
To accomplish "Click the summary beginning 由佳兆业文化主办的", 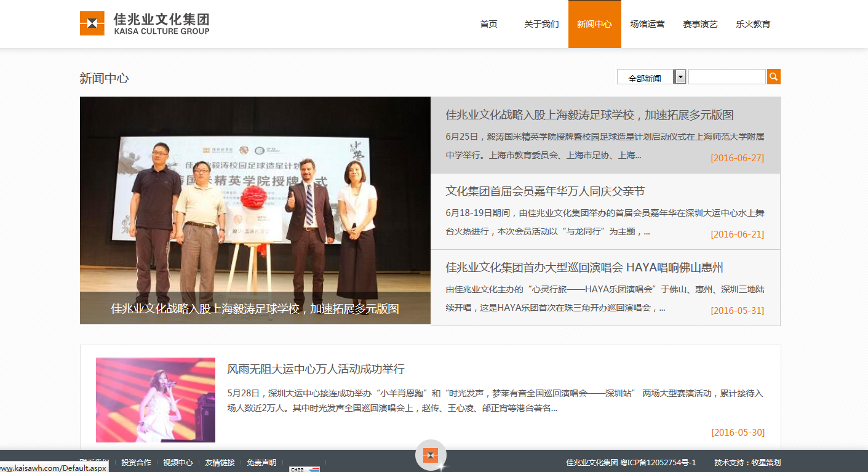I will pyautogui.click(x=605, y=298).
